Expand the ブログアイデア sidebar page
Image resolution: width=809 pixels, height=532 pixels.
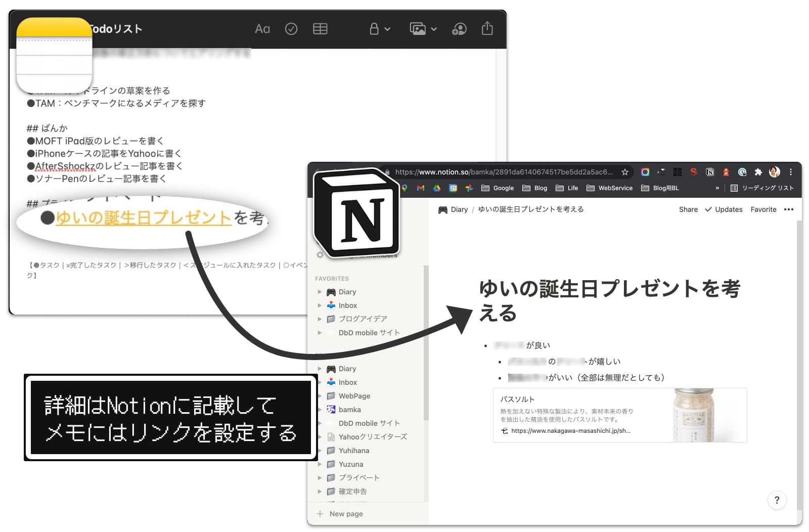[320, 319]
